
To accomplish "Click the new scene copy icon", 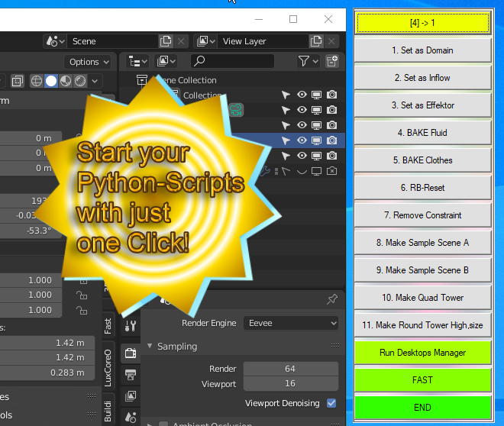I will click(166, 41).
